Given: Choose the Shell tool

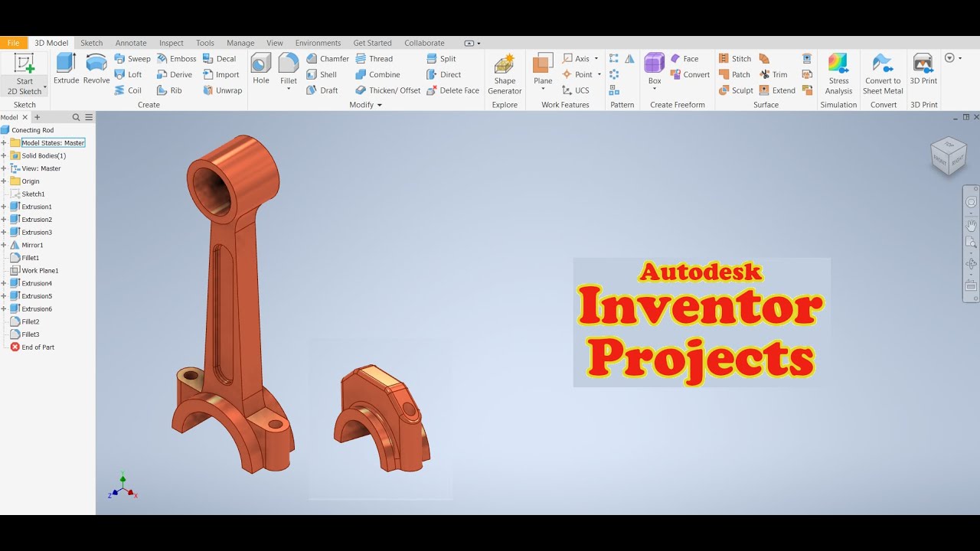Looking at the screenshot, I should 322,75.
